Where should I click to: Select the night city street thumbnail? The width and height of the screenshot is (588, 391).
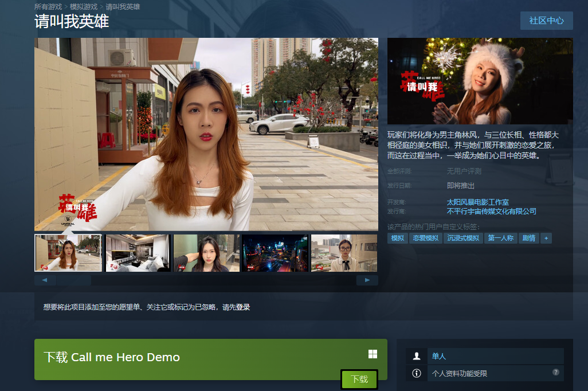click(x=275, y=253)
